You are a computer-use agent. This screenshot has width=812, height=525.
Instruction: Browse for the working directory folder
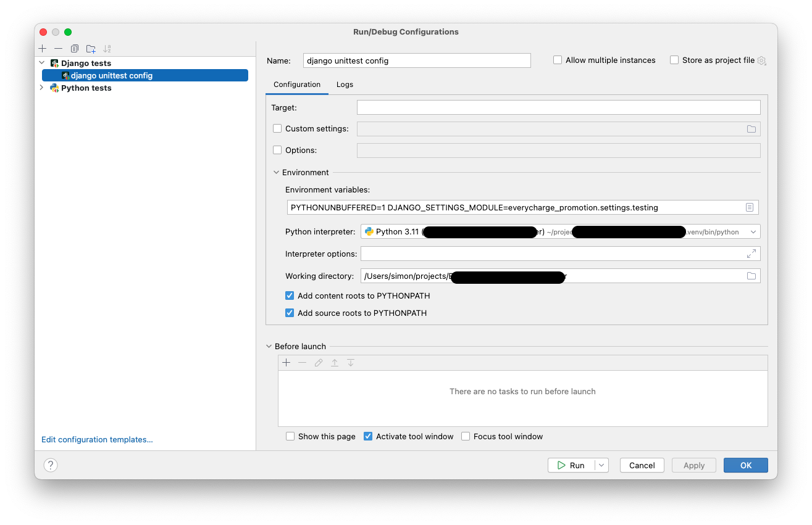click(x=751, y=276)
